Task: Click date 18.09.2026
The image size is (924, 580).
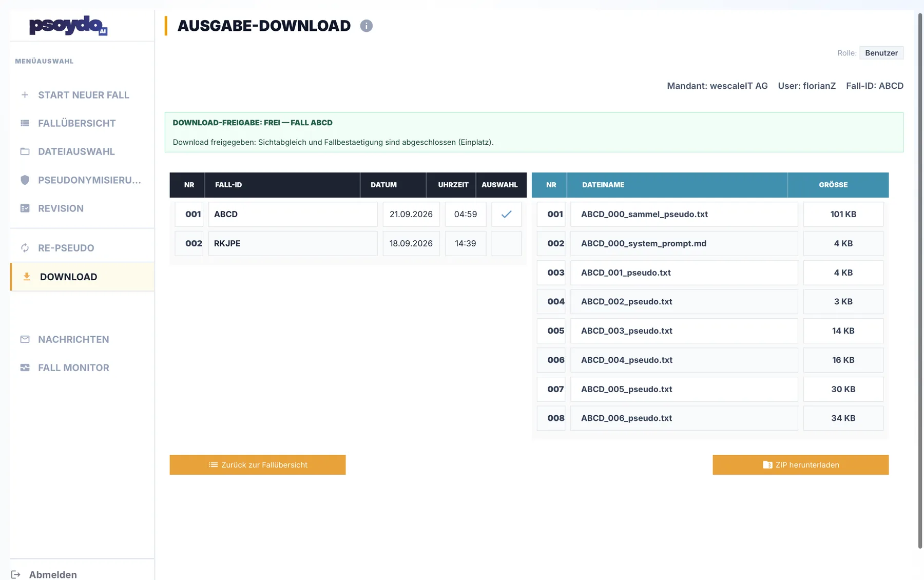Action: click(x=411, y=243)
